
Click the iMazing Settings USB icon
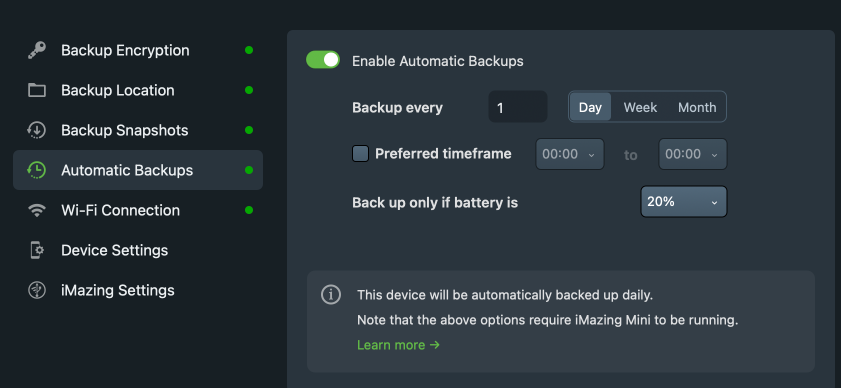pyautogui.click(x=36, y=290)
